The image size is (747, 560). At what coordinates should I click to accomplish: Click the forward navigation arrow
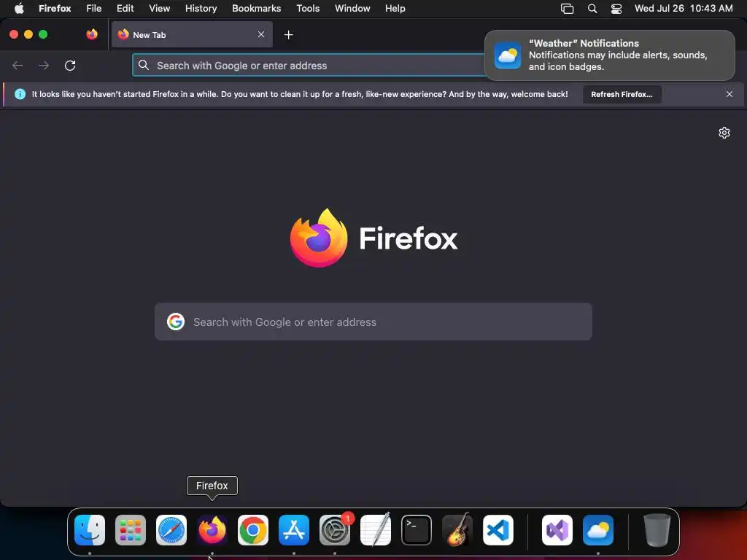click(x=44, y=65)
